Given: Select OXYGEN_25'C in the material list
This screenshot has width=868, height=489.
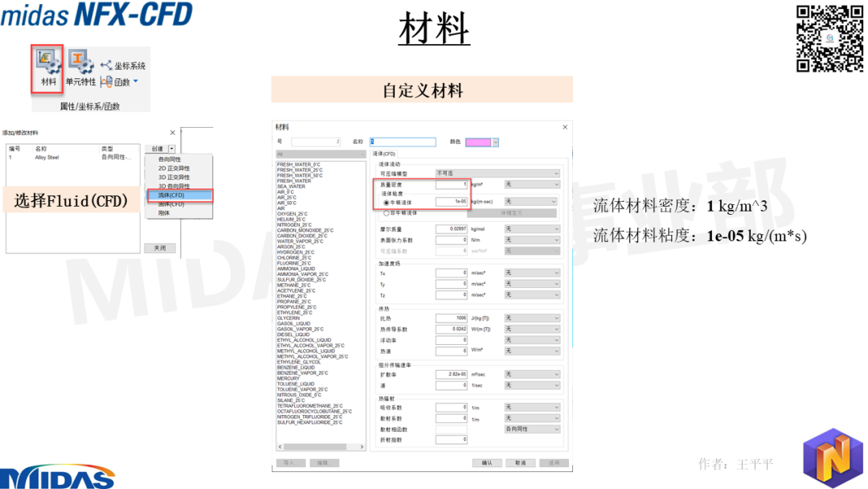Looking at the screenshot, I should click(x=293, y=214).
